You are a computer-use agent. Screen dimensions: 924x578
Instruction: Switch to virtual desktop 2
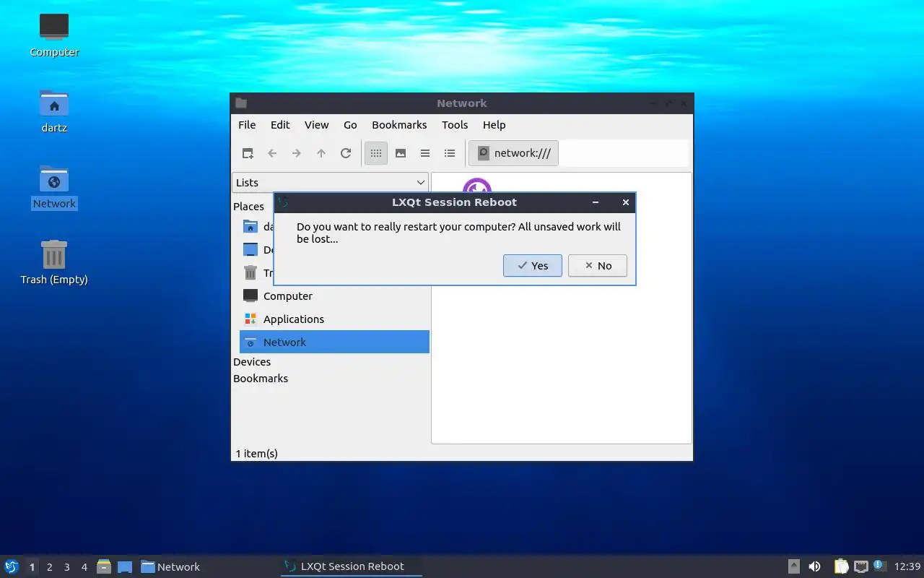tap(50, 567)
